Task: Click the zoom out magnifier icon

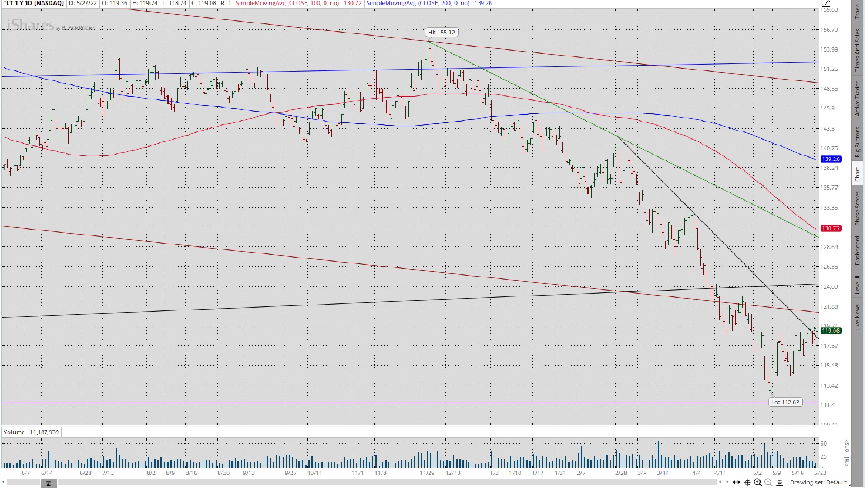Action: pos(768,483)
